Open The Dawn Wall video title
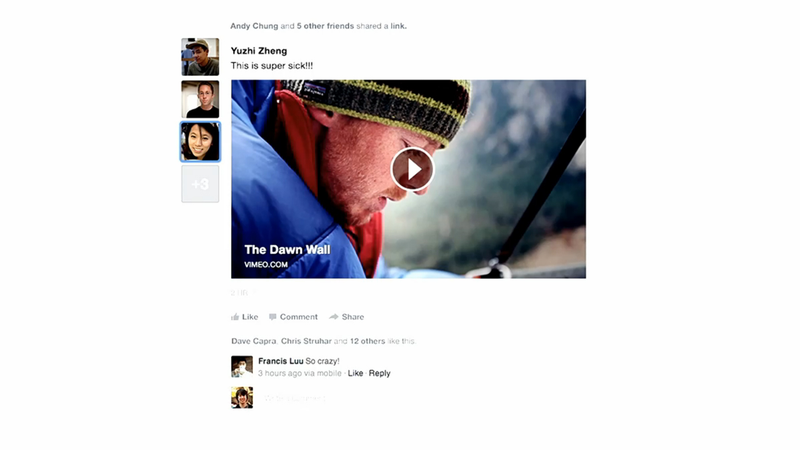 tap(287, 249)
